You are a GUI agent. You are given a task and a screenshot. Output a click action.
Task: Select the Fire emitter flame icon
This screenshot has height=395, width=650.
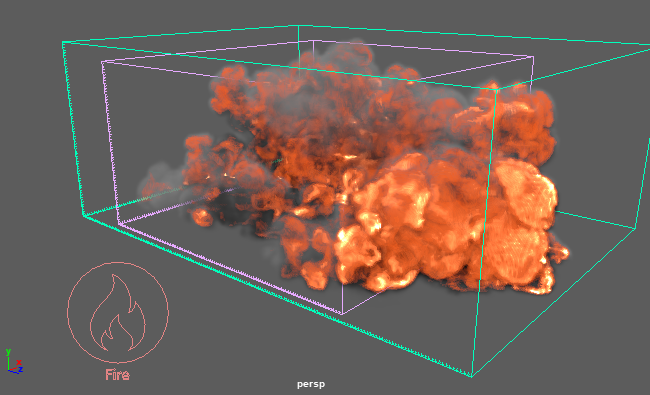point(118,313)
